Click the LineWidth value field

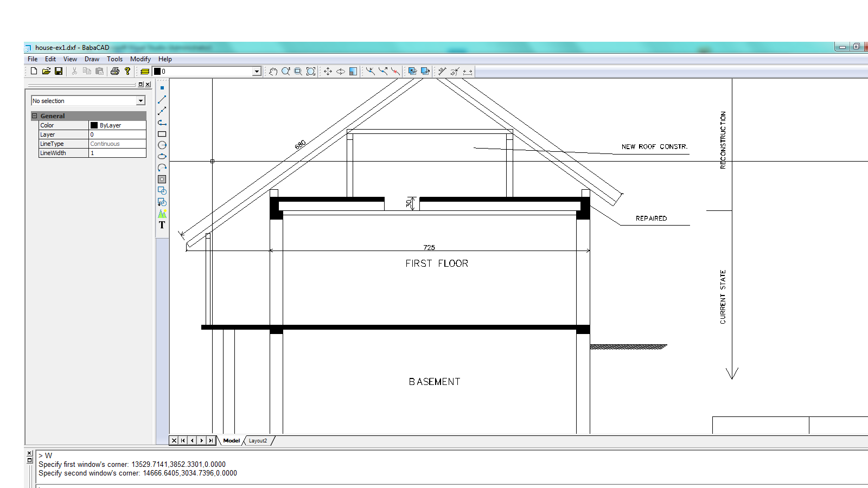coord(117,153)
